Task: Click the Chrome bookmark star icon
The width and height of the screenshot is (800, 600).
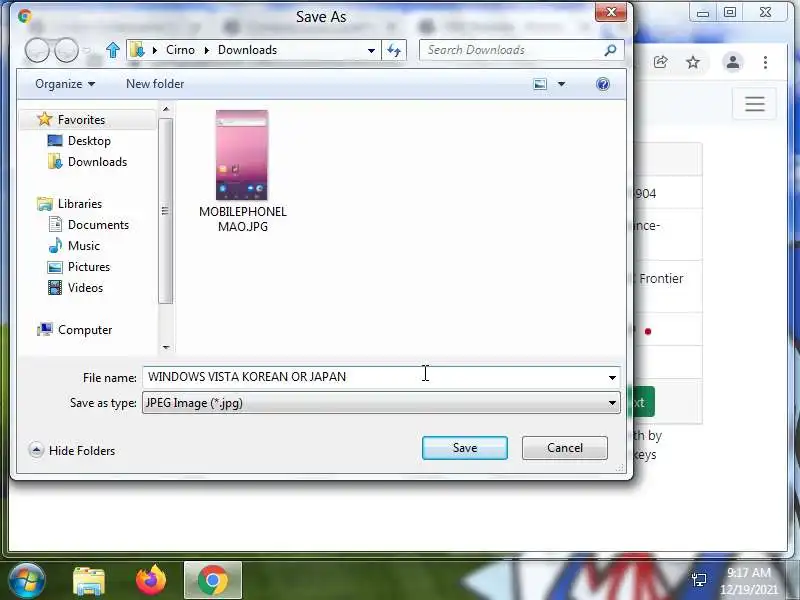Action: click(x=692, y=62)
